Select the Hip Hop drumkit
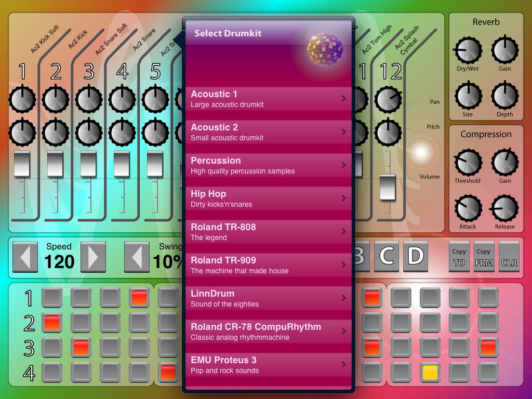 269,199
